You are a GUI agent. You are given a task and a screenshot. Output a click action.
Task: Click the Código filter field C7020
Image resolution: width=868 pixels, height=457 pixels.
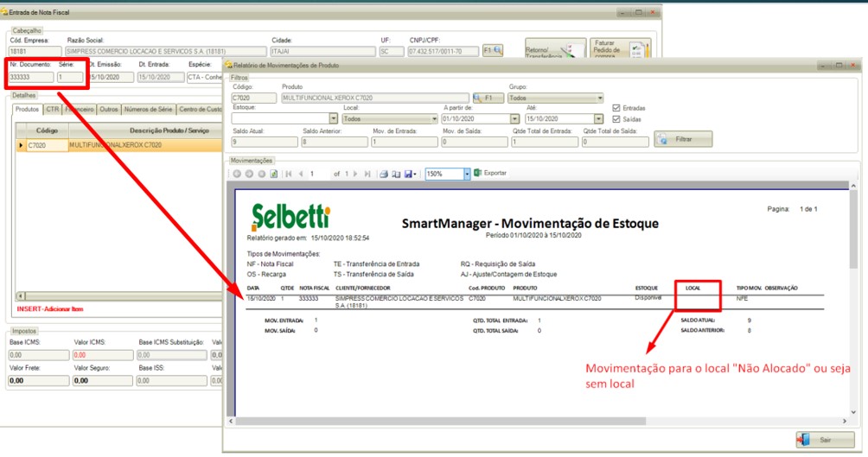click(x=253, y=98)
